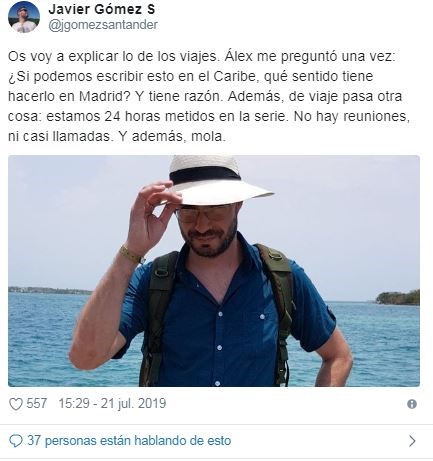Open Javier Gómez S profile avatar

pos(24,17)
